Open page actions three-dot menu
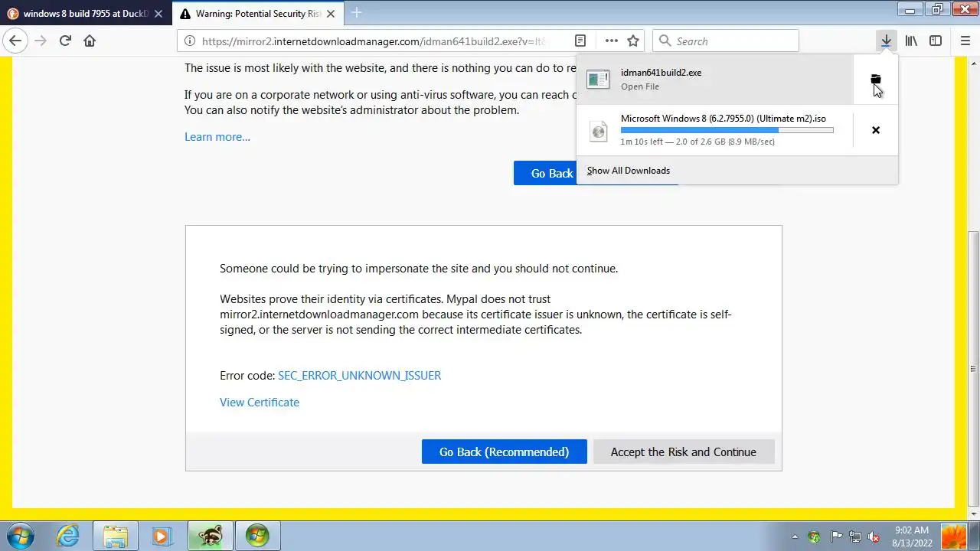The width and height of the screenshot is (980, 551). click(611, 41)
